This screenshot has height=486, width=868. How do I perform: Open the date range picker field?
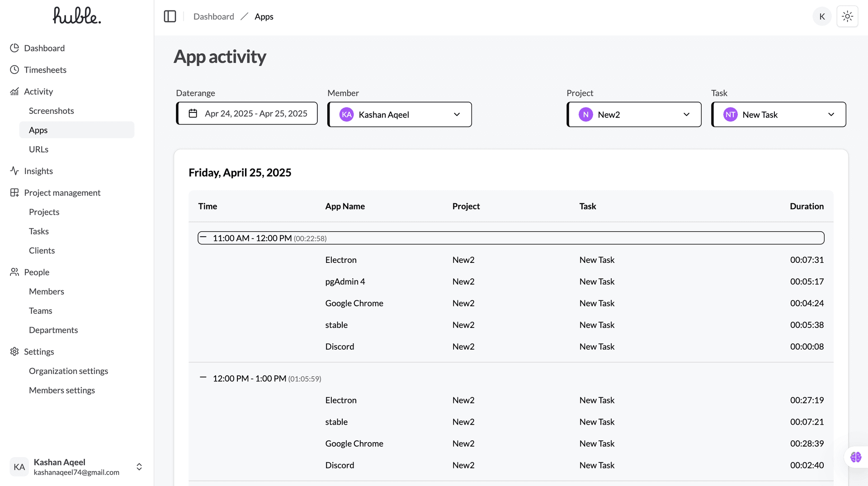coord(246,113)
